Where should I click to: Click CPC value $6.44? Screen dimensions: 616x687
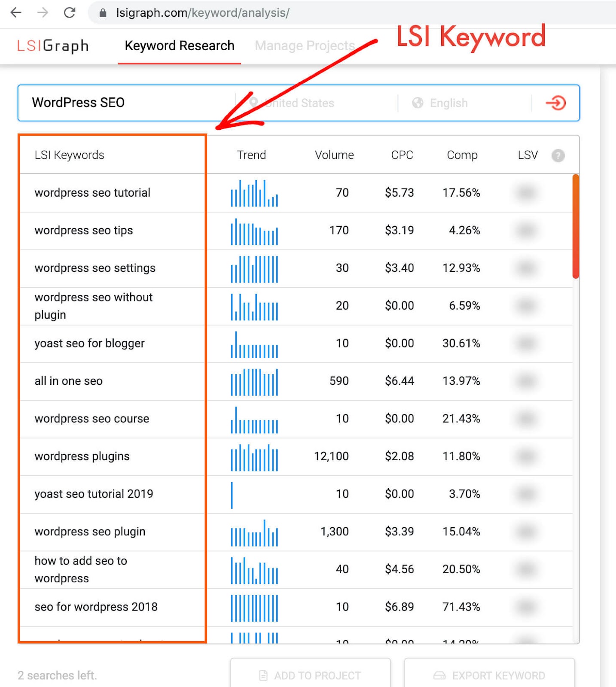coord(399,381)
